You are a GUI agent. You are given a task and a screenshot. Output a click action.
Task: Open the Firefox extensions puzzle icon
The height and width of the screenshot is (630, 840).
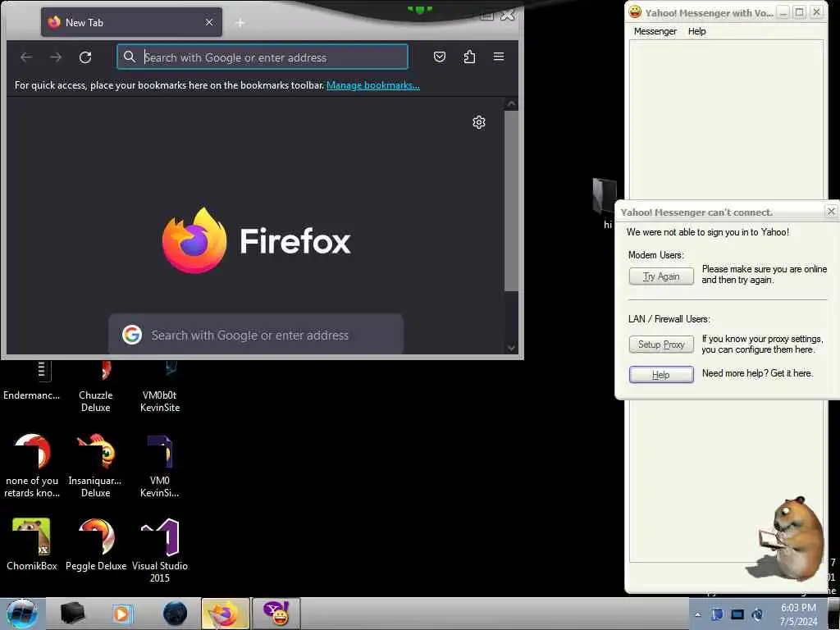pyautogui.click(x=469, y=57)
